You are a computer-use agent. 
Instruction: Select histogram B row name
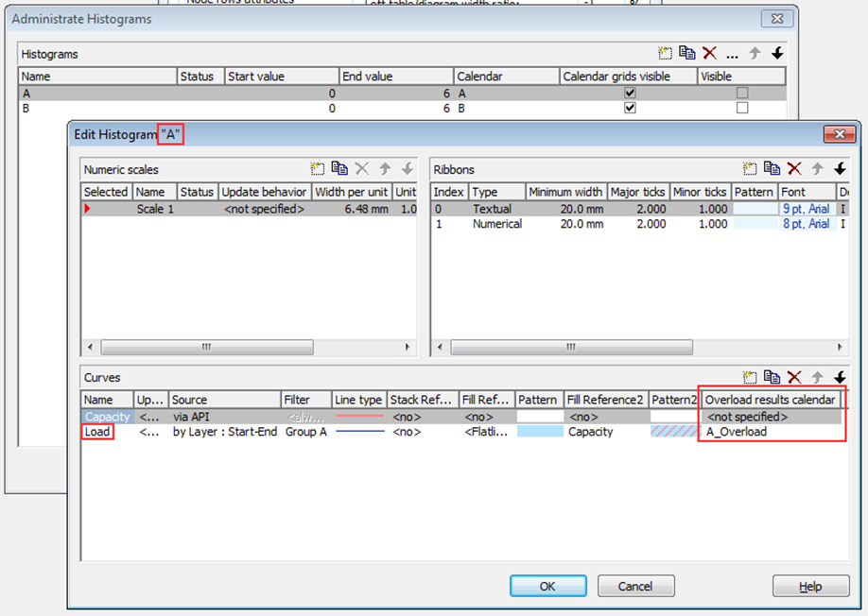26,109
